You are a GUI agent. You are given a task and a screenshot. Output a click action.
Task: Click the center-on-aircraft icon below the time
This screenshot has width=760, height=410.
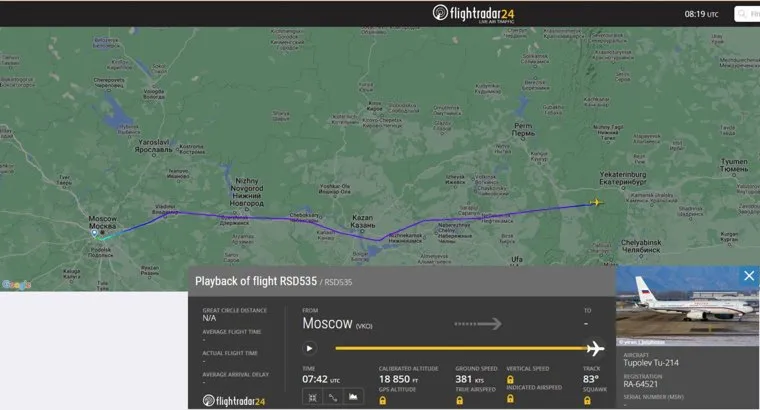click(x=313, y=397)
